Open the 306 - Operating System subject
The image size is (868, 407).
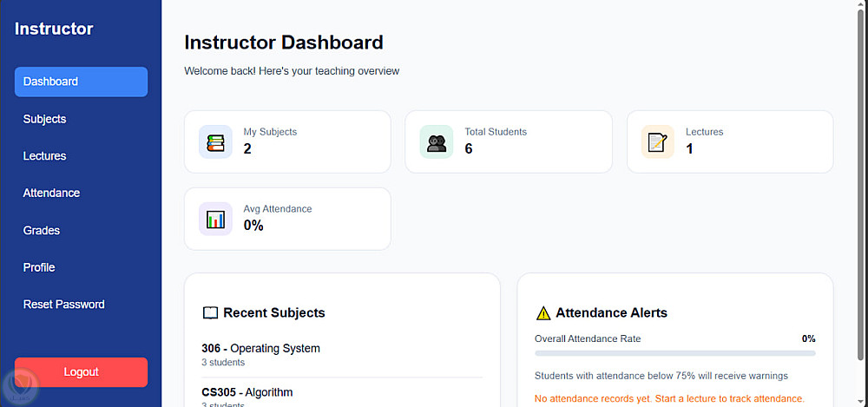261,349
